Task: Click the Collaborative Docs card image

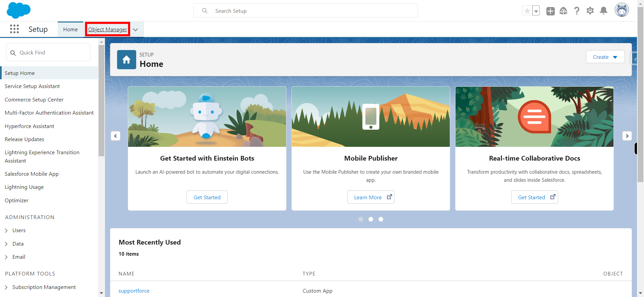Action: pos(534,117)
